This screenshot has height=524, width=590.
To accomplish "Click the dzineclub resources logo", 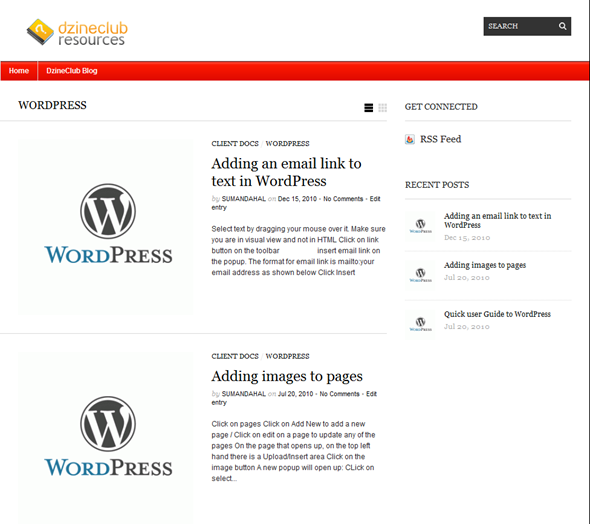I will (77, 32).
